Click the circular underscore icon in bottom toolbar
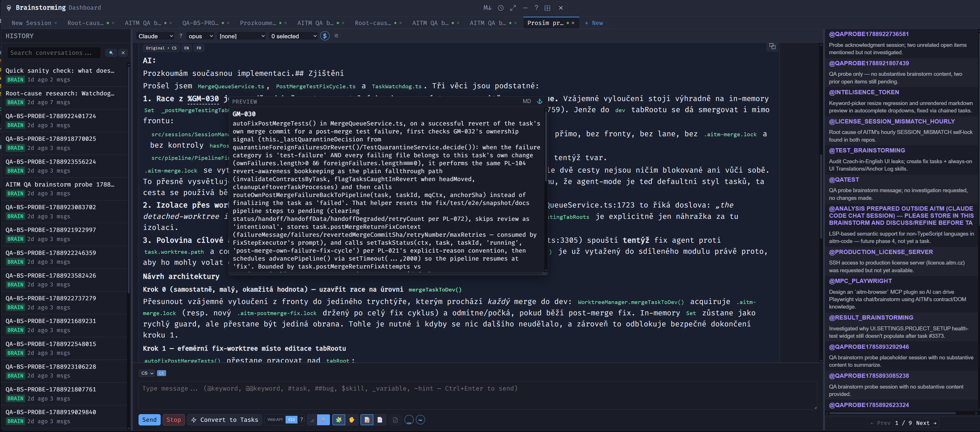Screen dimensions: 980x432 (409, 420)
